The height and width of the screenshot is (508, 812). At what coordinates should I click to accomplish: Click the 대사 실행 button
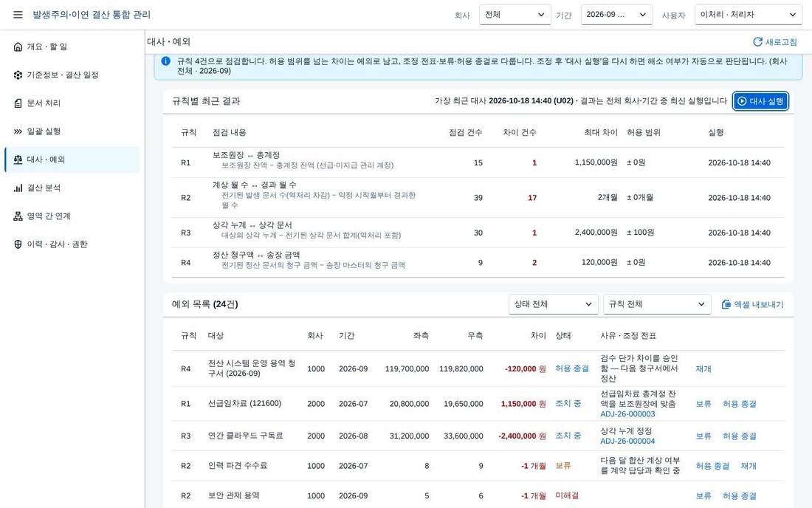(760, 101)
